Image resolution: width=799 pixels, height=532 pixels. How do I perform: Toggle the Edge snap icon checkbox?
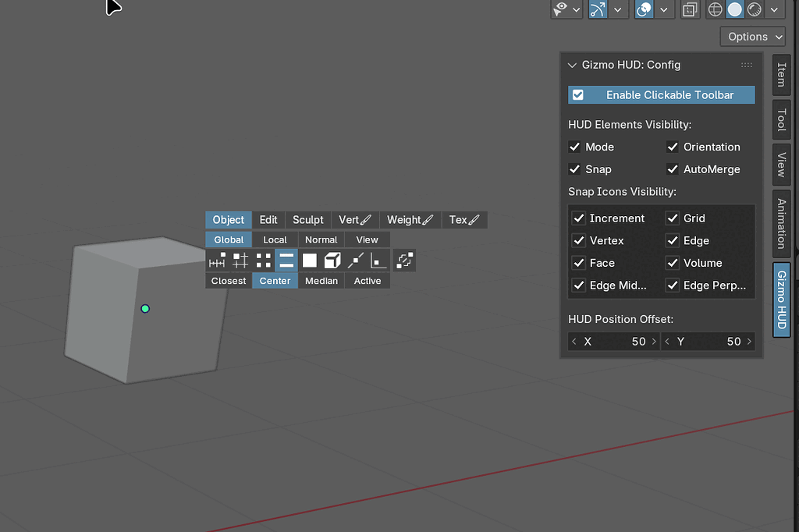click(x=673, y=240)
